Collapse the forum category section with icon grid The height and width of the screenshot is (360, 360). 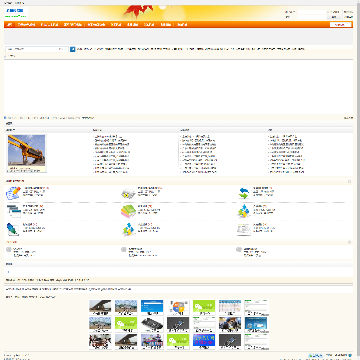(349, 181)
